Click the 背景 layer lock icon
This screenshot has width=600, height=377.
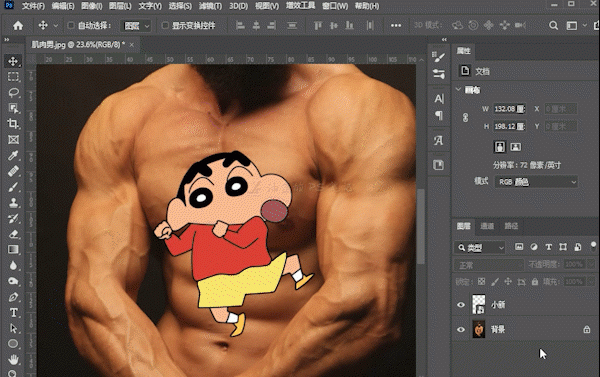[587, 329]
